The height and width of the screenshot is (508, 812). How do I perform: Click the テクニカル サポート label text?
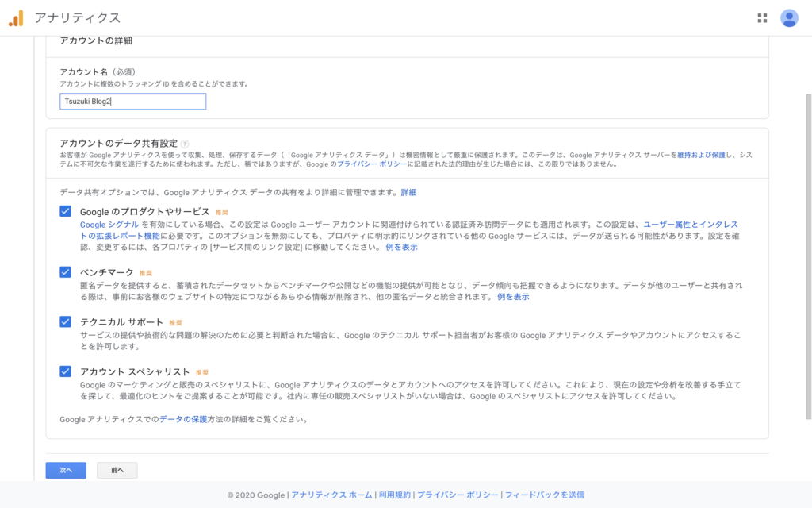tap(121, 322)
